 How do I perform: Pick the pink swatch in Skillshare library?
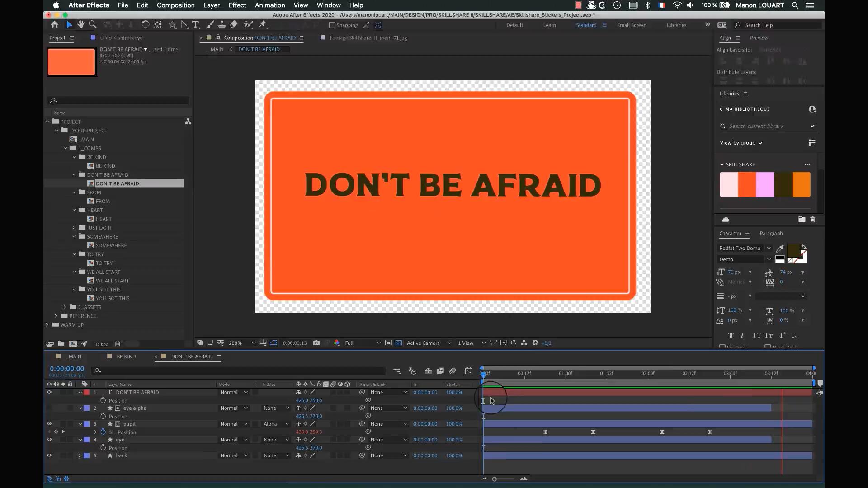pos(765,184)
